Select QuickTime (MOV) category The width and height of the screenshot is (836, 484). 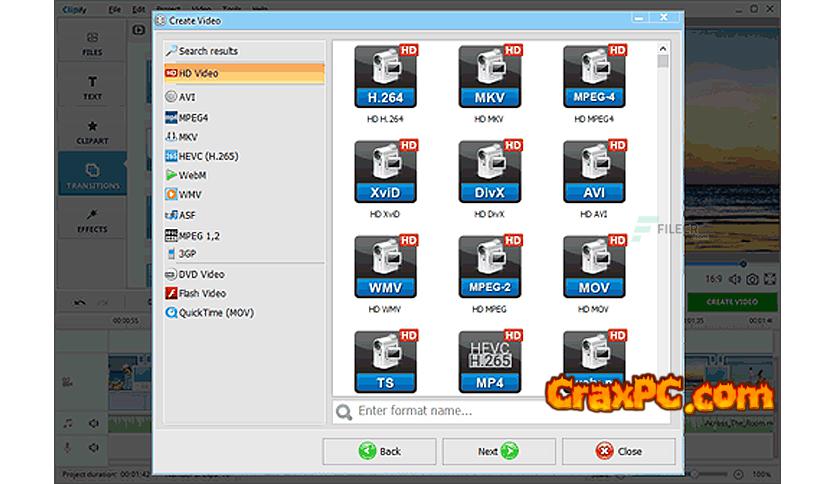coord(216,313)
